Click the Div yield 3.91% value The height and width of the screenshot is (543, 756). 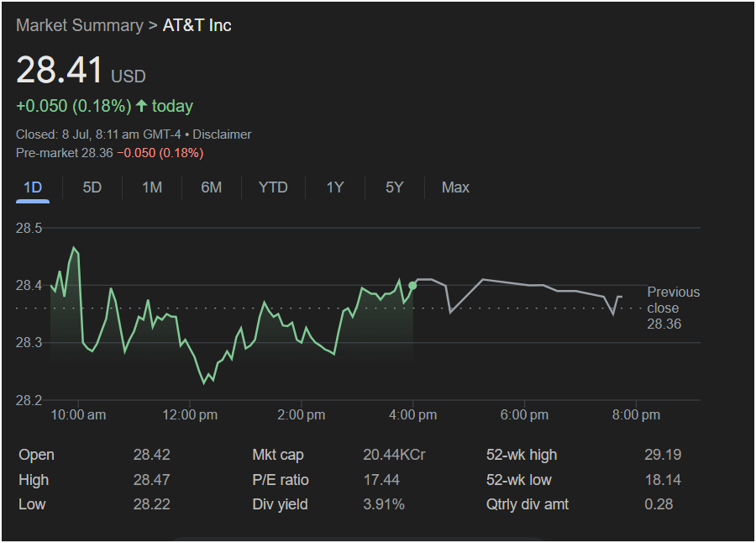coord(383,504)
